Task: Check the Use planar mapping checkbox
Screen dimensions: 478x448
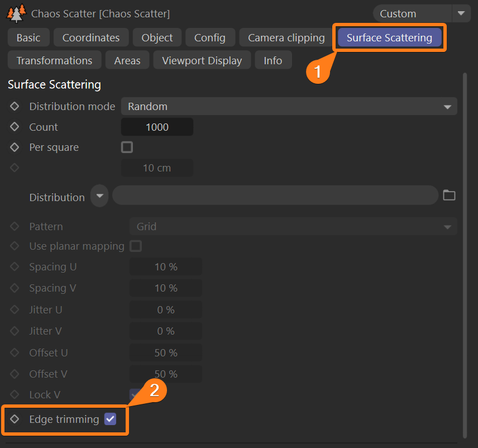Action: (136, 246)
